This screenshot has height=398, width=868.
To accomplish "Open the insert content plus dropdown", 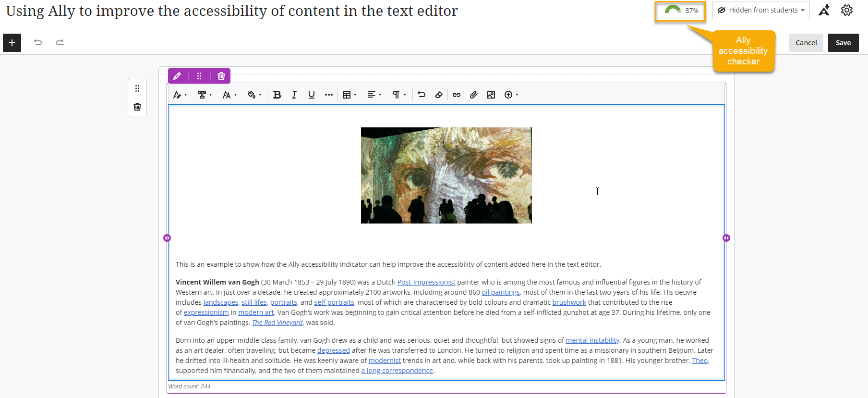I will tap(511, 95).
